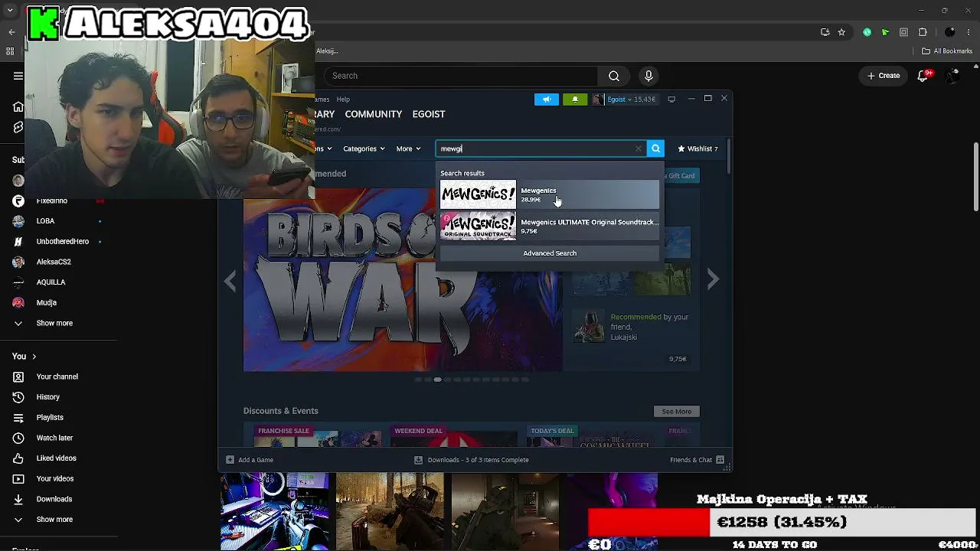Image resolution: width=980 pixels, height=551 pixels.
Task: Open Chrome three-dot menu
Action: [969, 32]
